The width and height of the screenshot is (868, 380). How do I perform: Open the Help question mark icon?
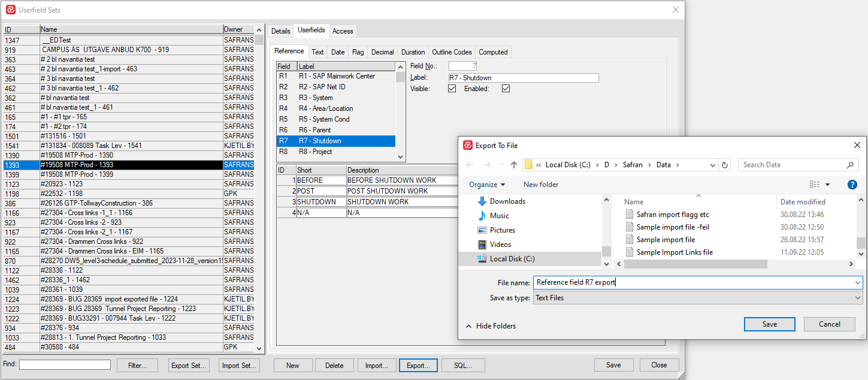click(x=852, y=185)
